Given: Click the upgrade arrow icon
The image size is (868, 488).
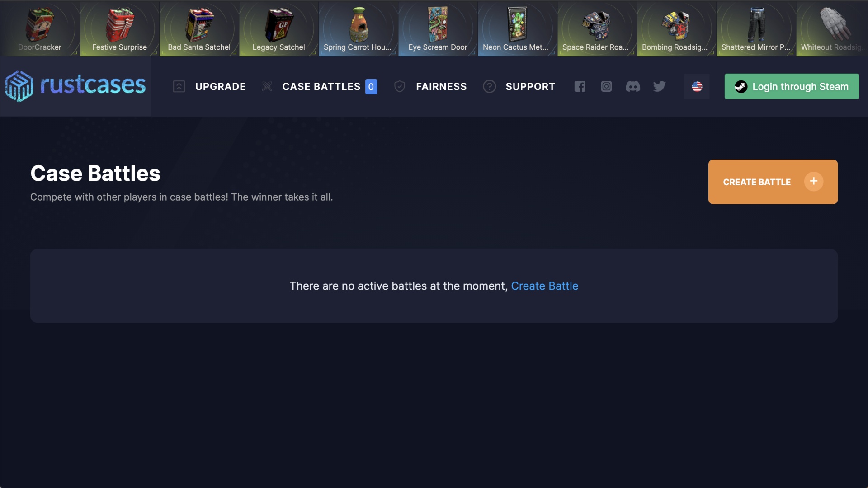Looking at the screenshot, I should (179, 86).
